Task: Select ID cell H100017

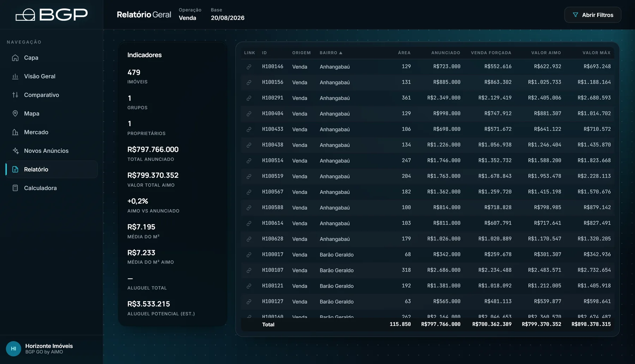Action: pyautogui.click(x=272, y=254)
